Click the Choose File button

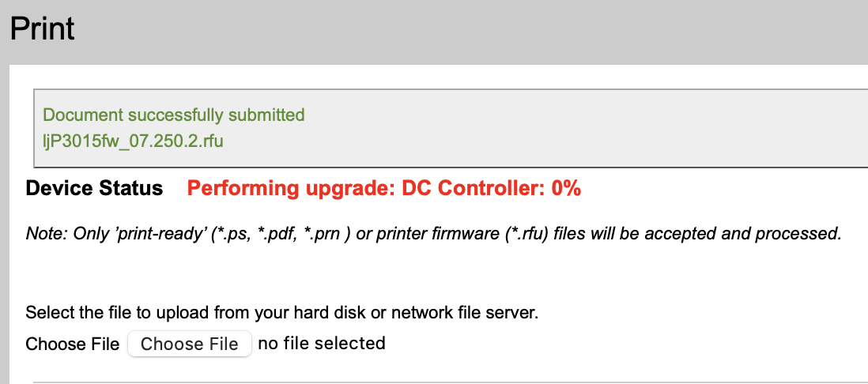189,344
